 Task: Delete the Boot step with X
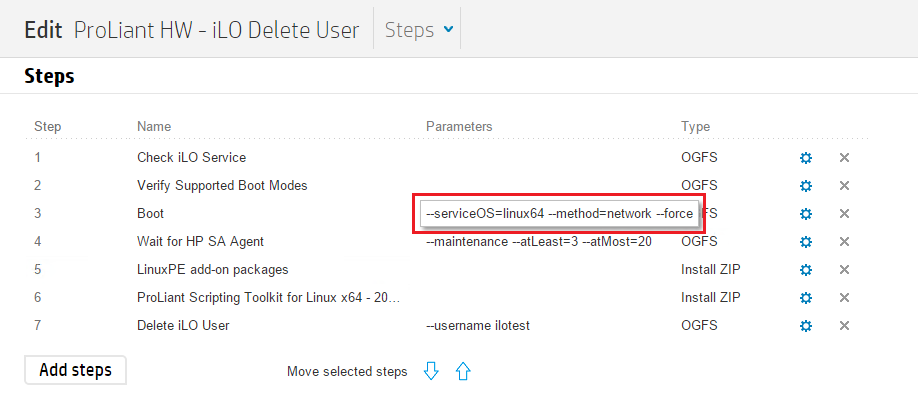pos(844,214)
